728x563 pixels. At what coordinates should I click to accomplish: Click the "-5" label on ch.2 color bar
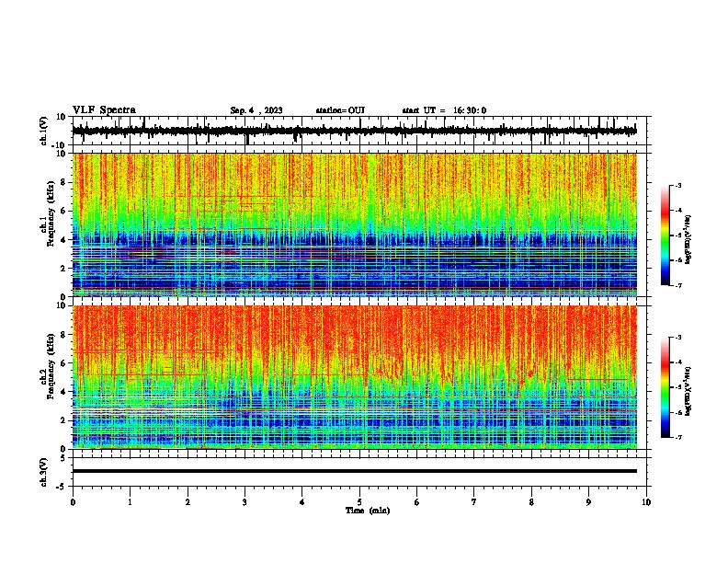(x=677, y=387)
